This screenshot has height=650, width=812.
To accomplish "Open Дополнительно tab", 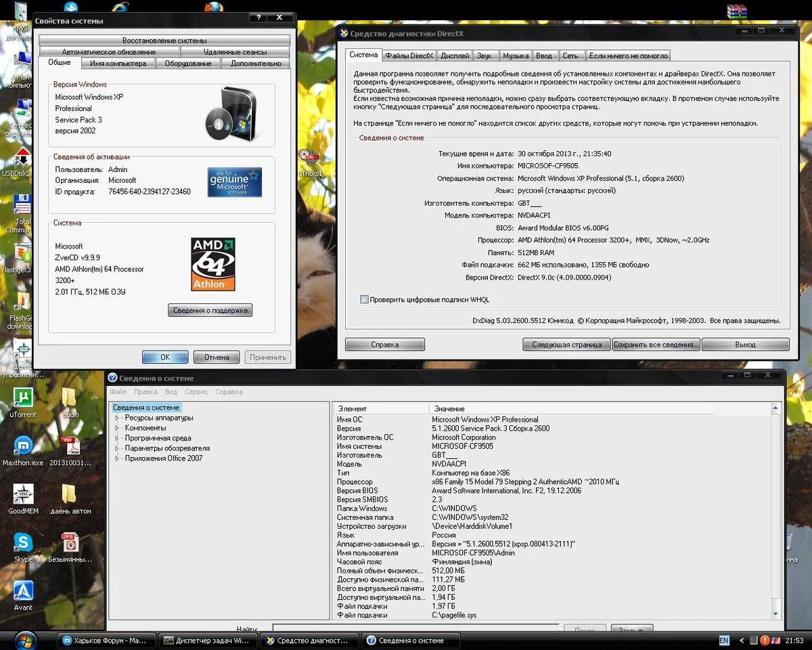I will 256,64.
